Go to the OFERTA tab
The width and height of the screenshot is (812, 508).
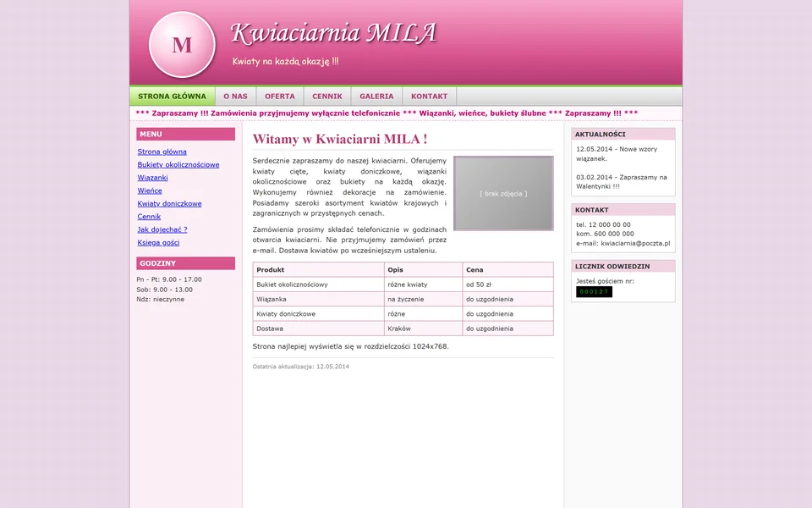(280, 97)
